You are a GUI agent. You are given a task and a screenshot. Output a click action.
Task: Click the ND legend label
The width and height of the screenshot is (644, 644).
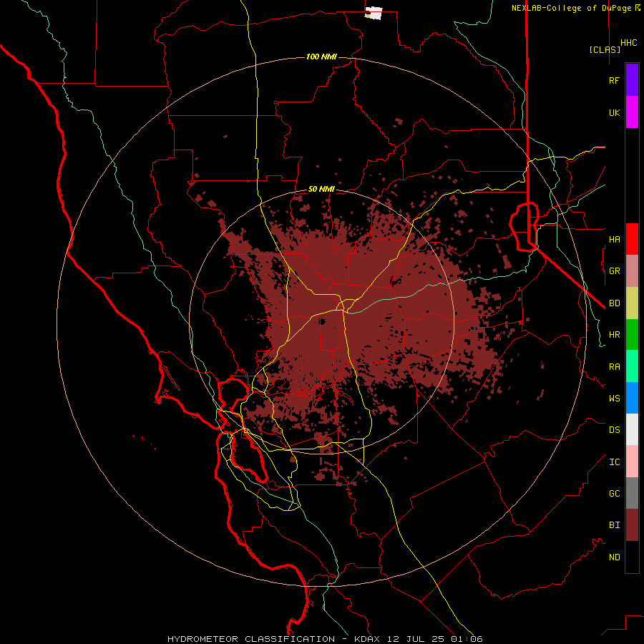pos(614,557)
